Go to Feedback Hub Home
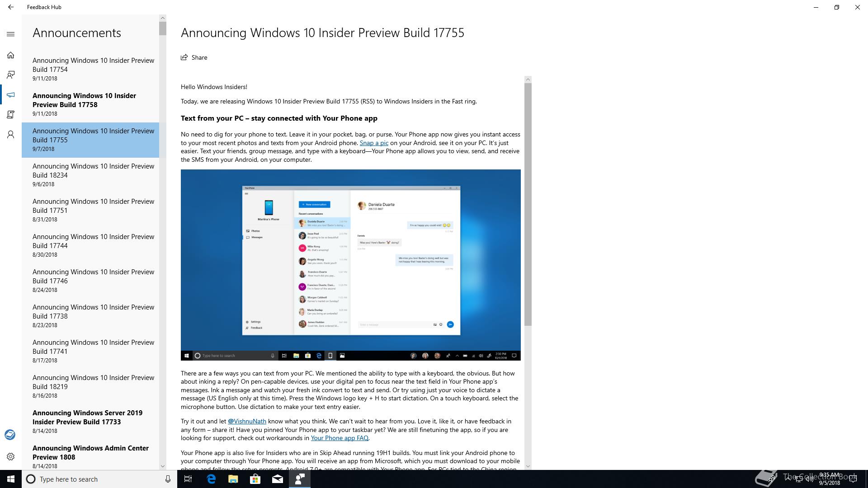This screenshot has width=868, height=488. point(11,55)
